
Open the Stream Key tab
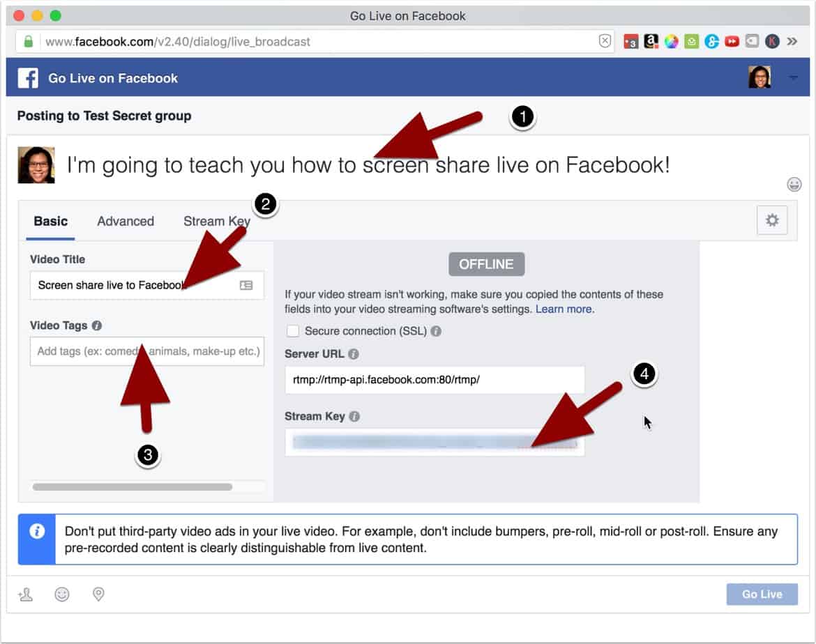pyautogui.click(x=216, y=221)
